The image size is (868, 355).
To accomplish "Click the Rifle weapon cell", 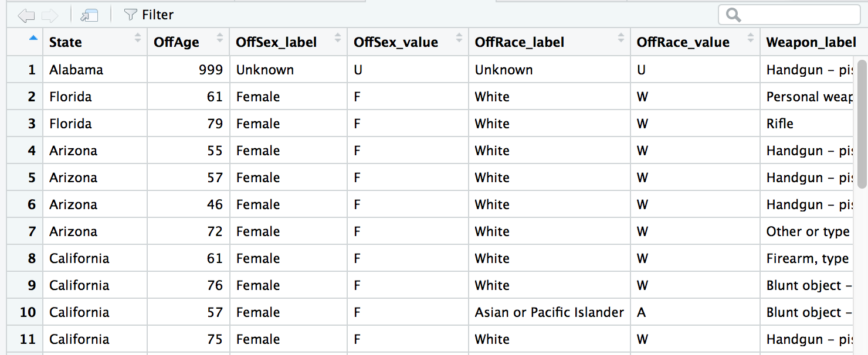I will pos(808,124).
